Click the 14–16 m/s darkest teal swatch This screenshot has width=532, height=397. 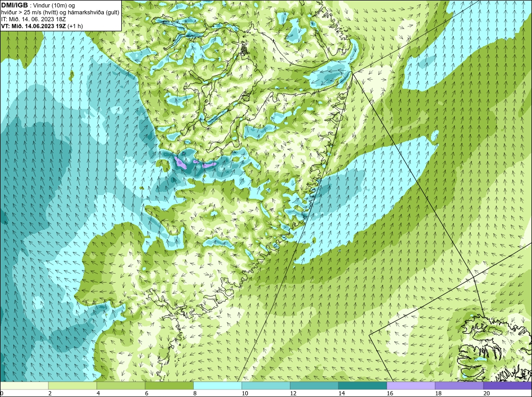(362, 385)
